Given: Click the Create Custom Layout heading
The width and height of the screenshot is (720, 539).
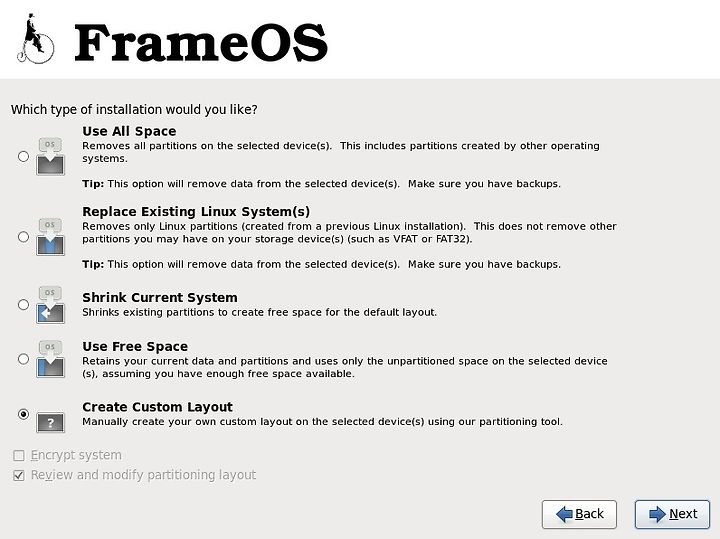Looking at the screenshot, I should (158, 407).
